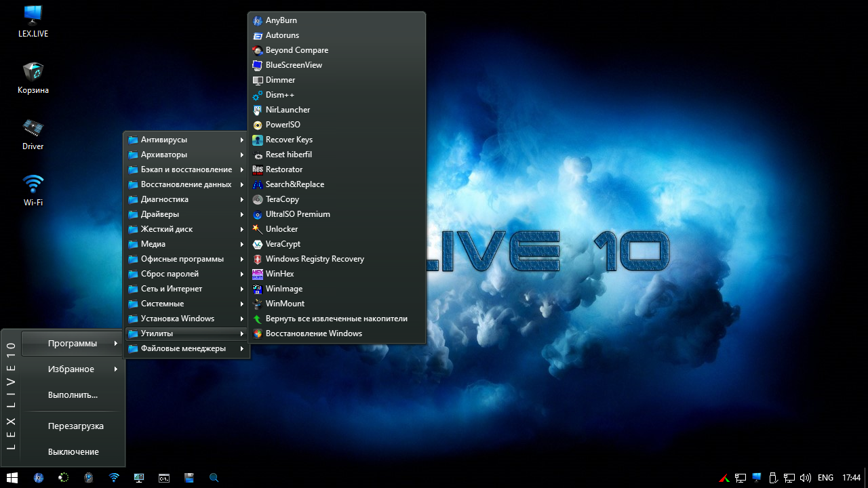Launch AnyBurn from the utilities list
The image size is (868, 488).
[x=281, y=20]
